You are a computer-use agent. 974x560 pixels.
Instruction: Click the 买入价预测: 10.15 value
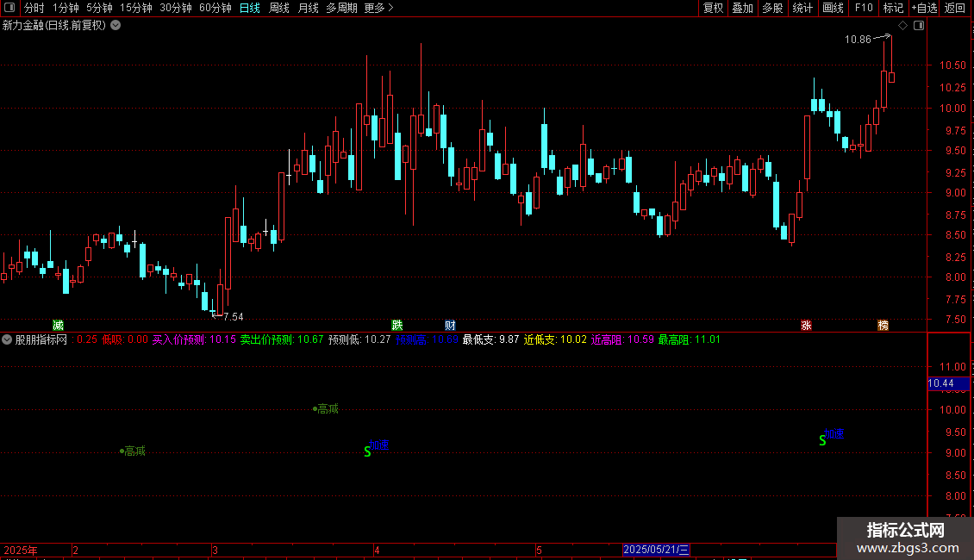tap(195, 339)
